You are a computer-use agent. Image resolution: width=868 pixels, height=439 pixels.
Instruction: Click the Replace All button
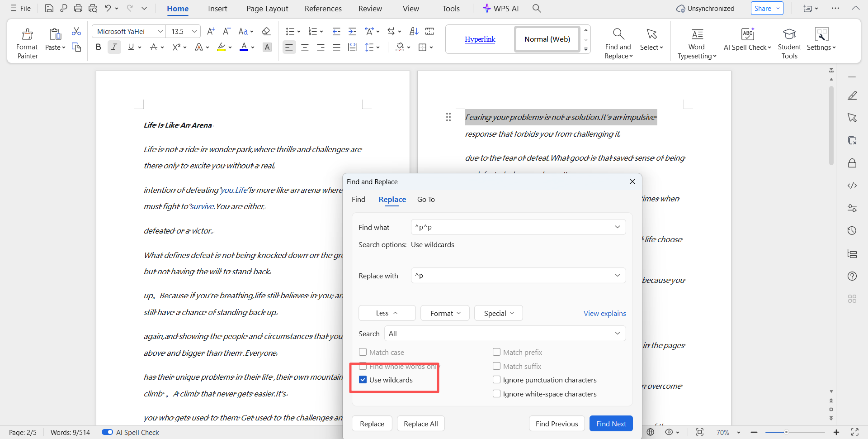coord(420,424)
